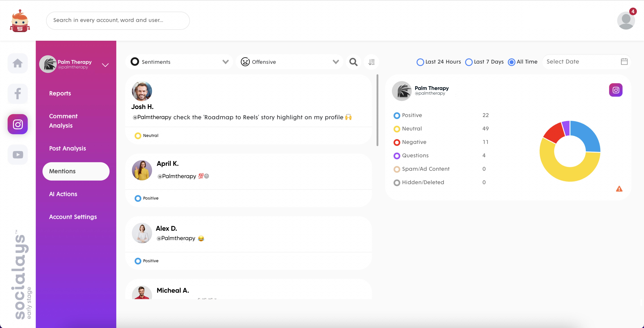The image size is (644, 328).
Task: Click Palm Therapy avatar in the purple sidebar
Action: tap(48, 64)
